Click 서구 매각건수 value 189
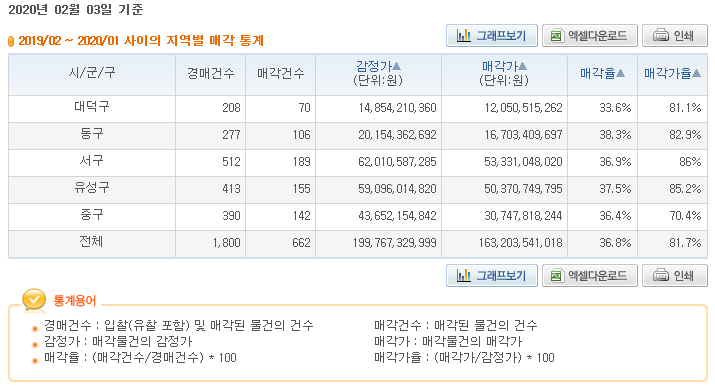Screen dimensions: 715x391 pos(301,162)
